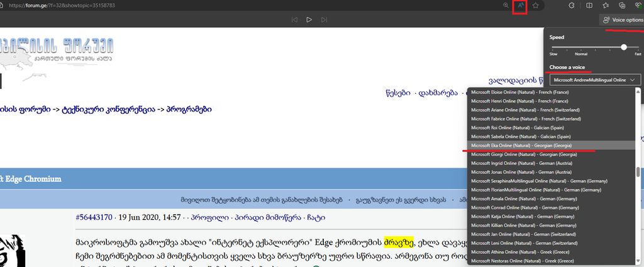Image resolution: width=644 pixels, height=267 pixels.
Task: Open the Favorites list icon
Action: point(606,5)
